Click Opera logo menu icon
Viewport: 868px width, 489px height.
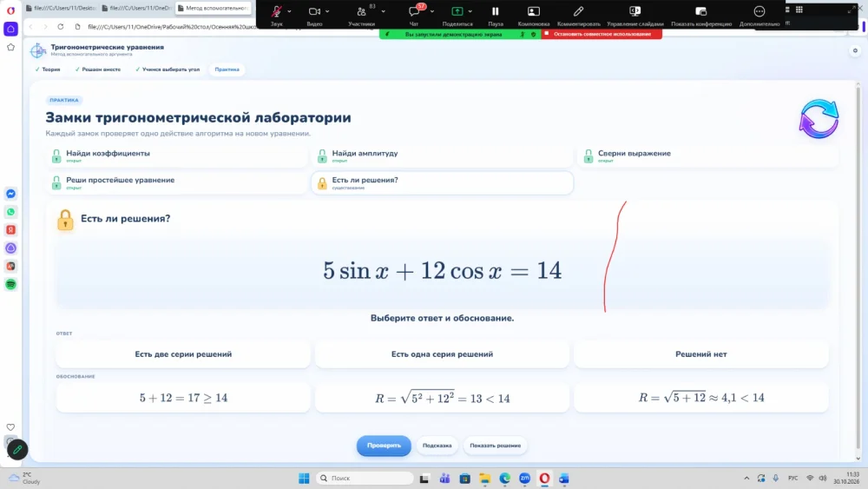click(10, 10)
